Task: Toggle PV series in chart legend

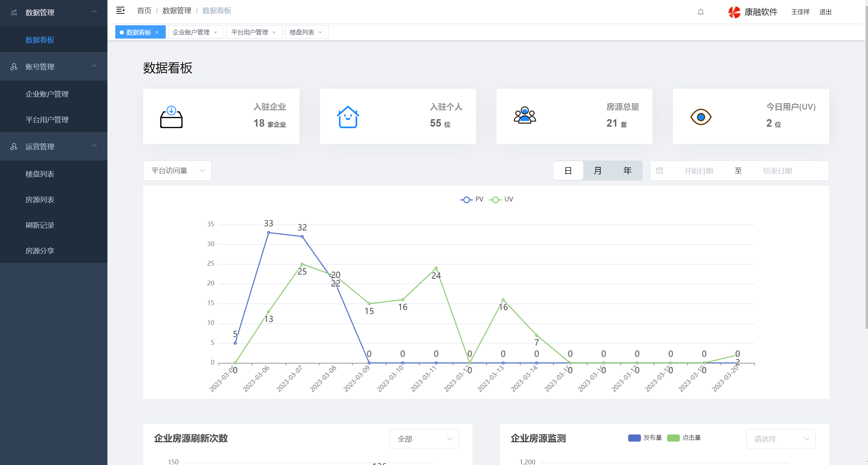Action: pyautogui.click(x=472, y=199)
